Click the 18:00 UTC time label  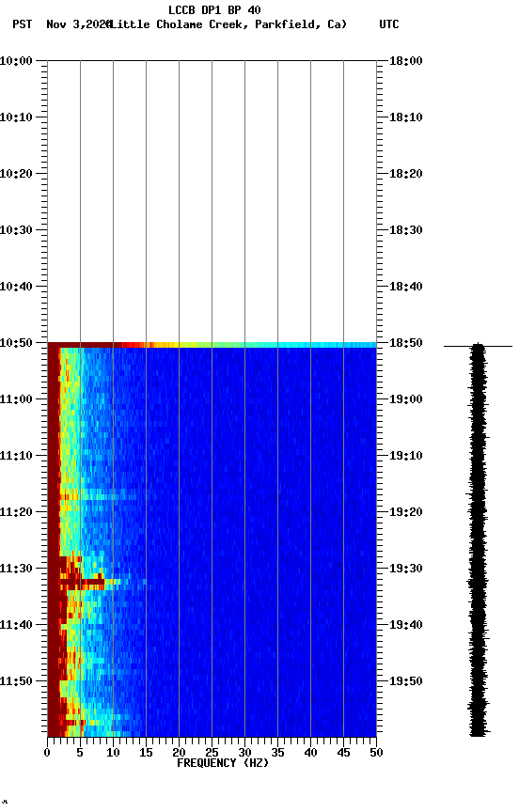tap(406, 61)
